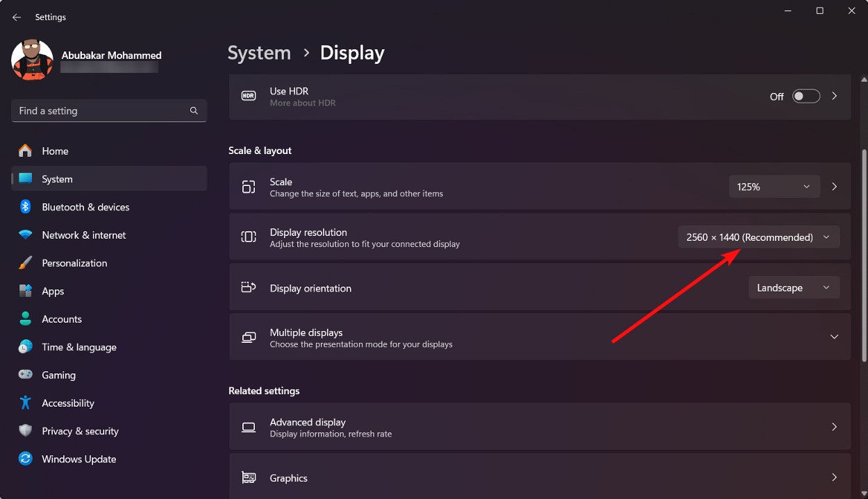
Task: Go to Windows Update settings
Action: tap(78, 458)
